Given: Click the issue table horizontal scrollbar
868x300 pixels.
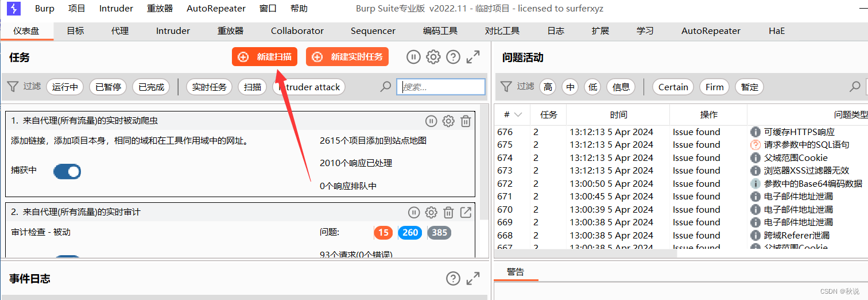Looking at the screenshot, I should (586, 253).
